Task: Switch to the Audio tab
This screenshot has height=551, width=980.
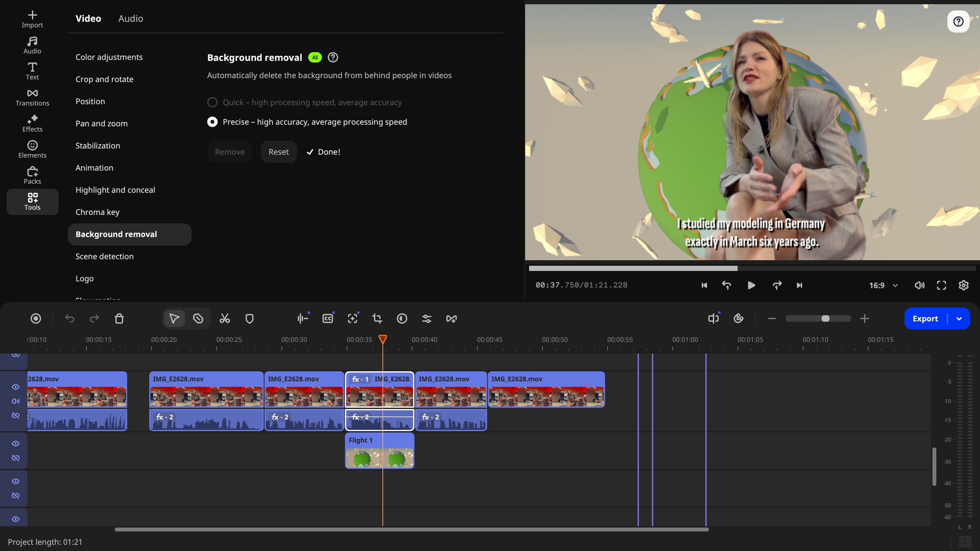Action: click(x=131, y=18)
